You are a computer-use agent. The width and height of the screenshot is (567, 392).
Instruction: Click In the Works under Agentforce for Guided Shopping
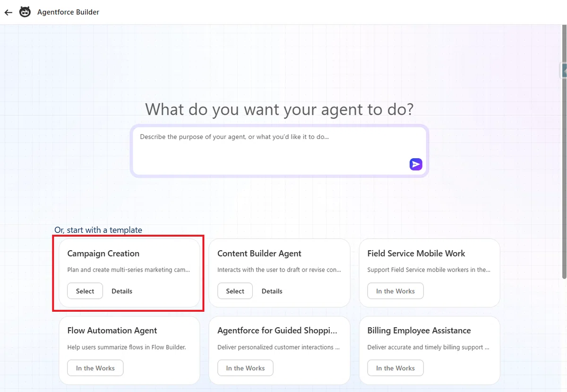pyautogui.click(x=245, y=368)
